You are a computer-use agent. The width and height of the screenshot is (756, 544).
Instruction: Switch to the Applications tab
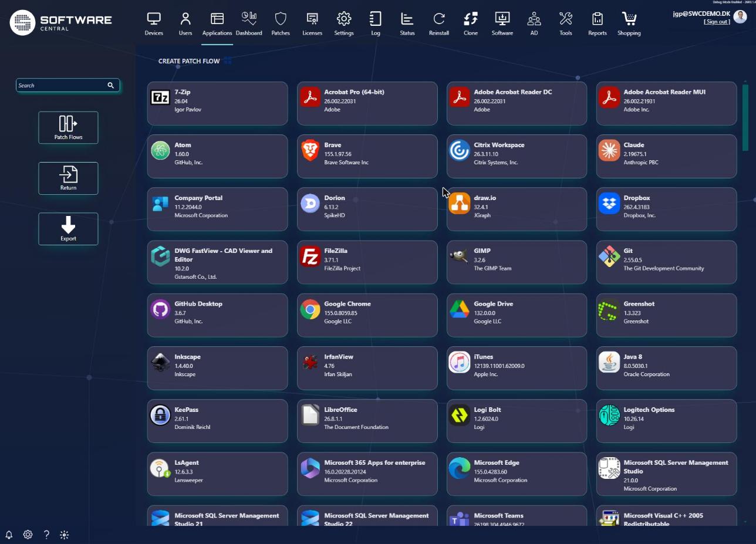[217, 24]
